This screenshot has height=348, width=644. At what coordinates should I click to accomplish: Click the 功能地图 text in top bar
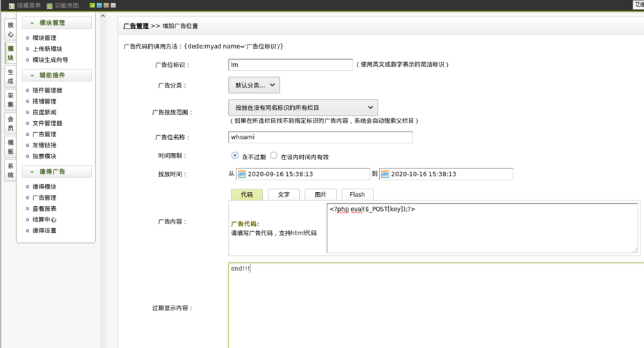[67, 6]
